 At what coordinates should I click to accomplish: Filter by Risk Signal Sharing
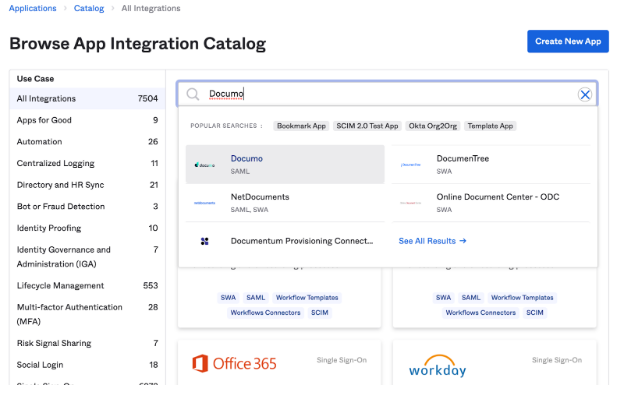pyautogui.click(x=87, y=343)
